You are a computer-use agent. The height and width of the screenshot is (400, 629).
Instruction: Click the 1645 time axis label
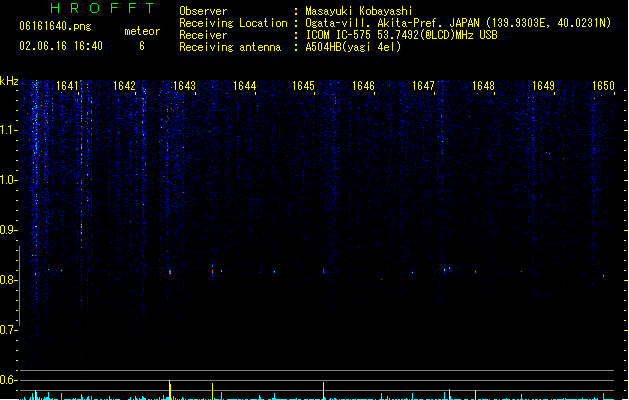pyautogui.click(x=303, y=86)
